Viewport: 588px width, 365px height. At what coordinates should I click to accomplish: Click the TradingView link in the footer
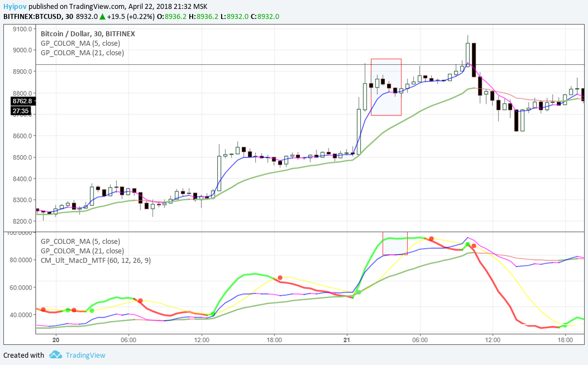pos(85,356)
